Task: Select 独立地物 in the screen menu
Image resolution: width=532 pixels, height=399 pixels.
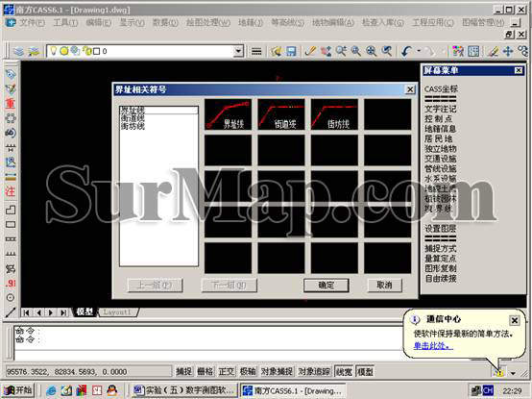Action: [441, 149]
